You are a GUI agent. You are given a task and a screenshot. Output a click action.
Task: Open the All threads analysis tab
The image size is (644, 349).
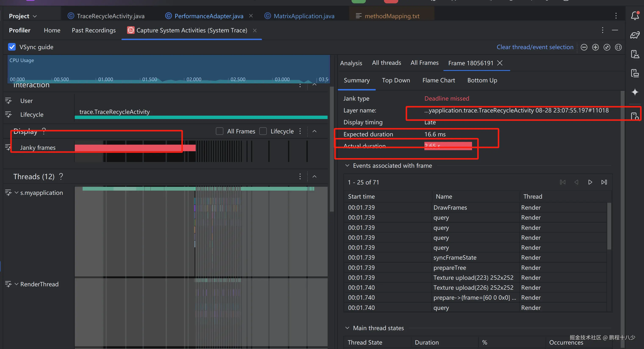[x=386, y=63]
